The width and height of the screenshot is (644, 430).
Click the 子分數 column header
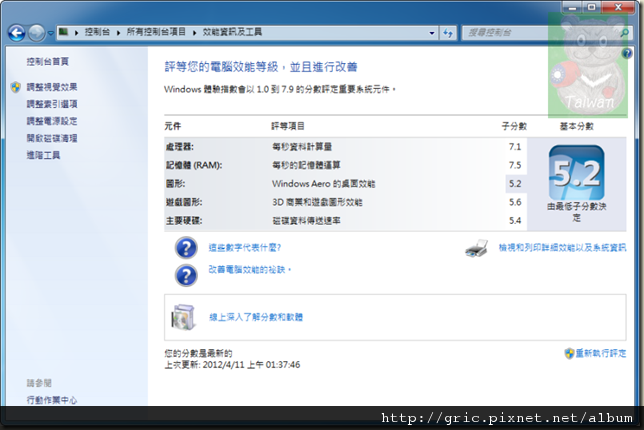[x=514, y=126]
